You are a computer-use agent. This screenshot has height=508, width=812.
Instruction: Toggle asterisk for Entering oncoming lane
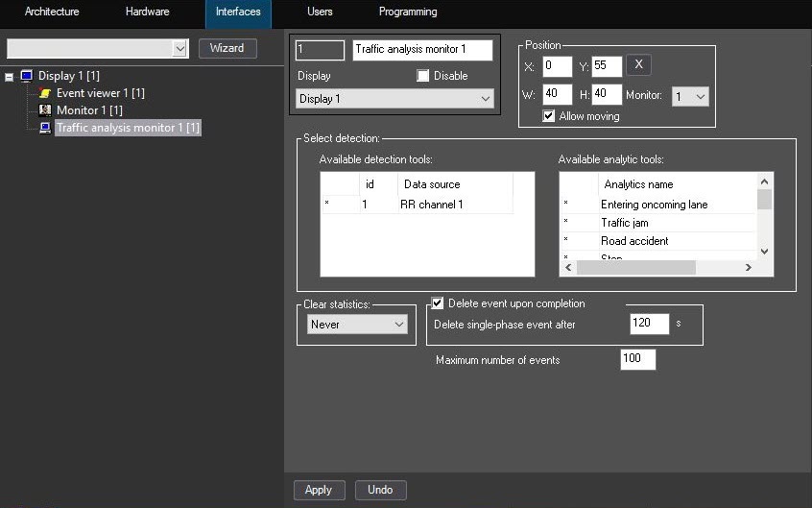[x=579, y=205]
